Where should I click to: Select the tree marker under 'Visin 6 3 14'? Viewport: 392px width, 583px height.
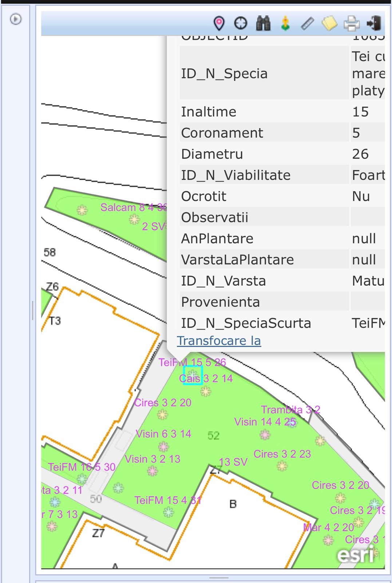click(x=163, y=446)
